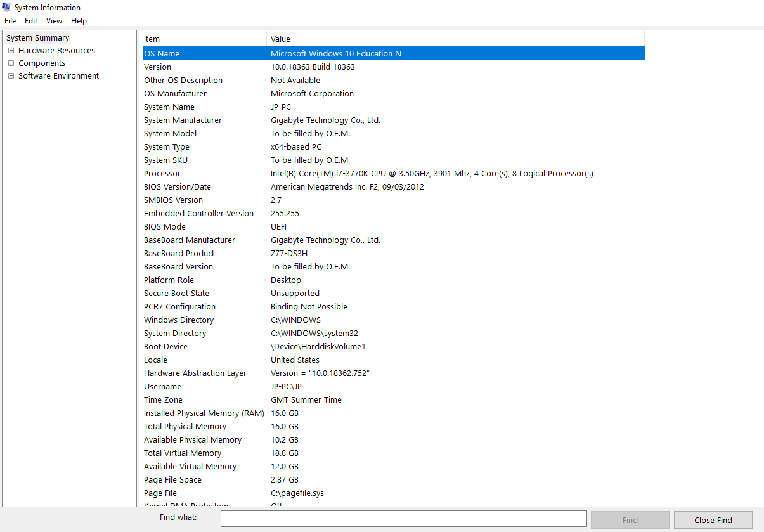Select the BIOS Mode row

[393, 227]
